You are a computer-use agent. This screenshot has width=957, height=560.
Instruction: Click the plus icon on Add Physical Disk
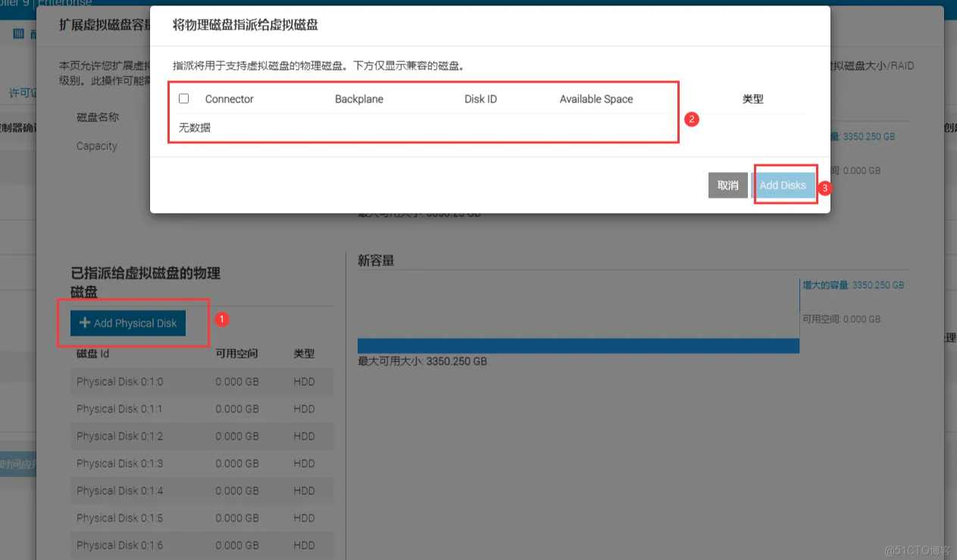[85, 323]
